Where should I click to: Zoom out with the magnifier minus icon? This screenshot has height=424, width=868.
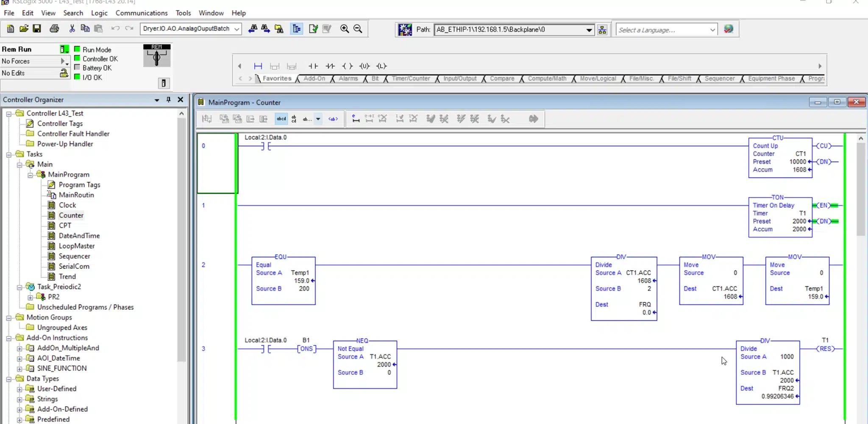click(358, 29)
